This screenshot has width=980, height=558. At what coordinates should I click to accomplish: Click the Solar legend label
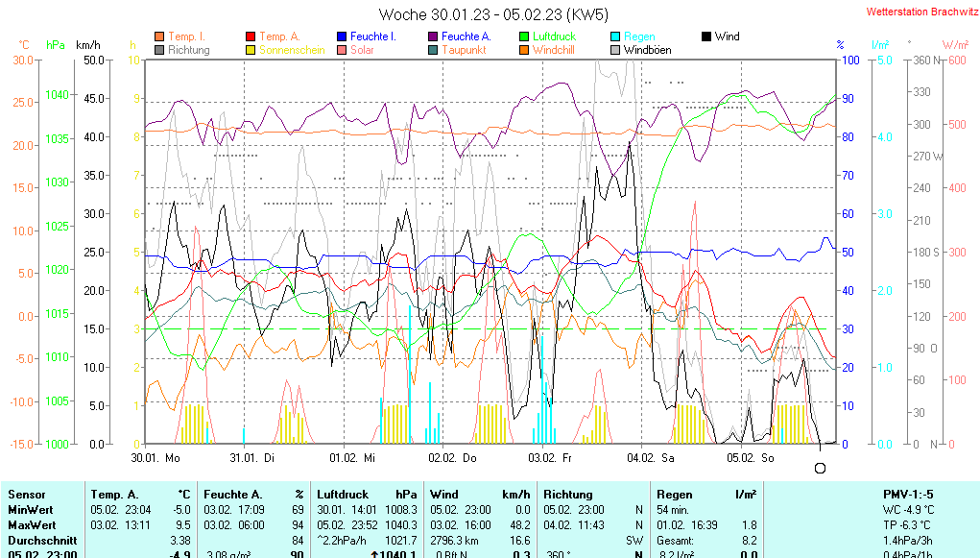[x=362, y=50]
